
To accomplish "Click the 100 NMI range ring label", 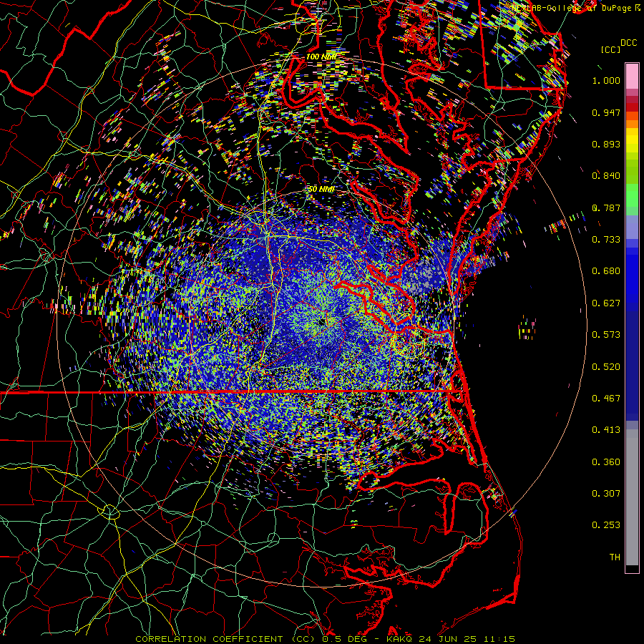I will pos(321,57).
